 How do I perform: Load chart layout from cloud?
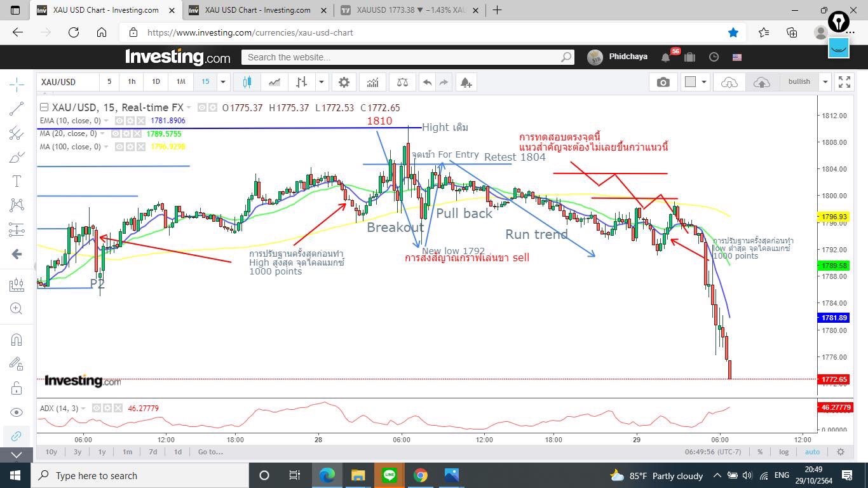point(729,82)
